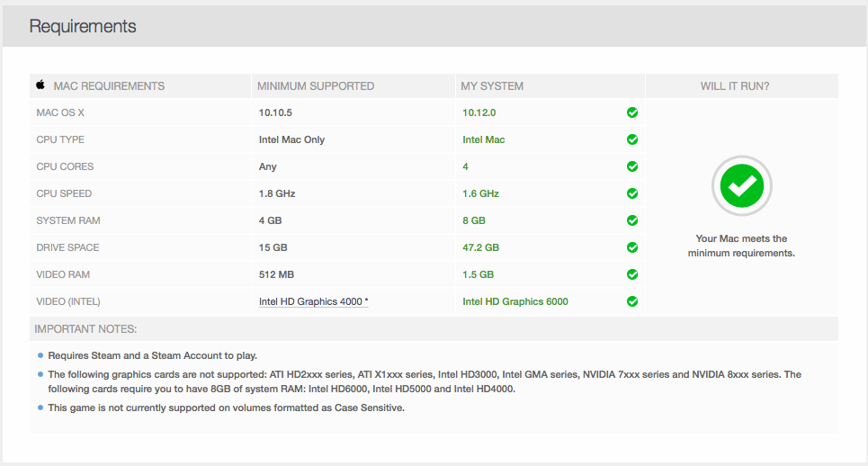Click the green check in the Video (Intel) row
The height and width of the screenshot is (466, 868).
(x=632, y=301)
